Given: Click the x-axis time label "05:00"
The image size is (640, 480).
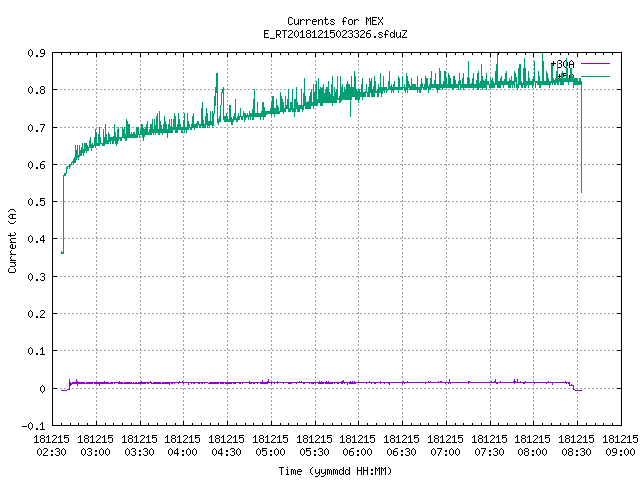Looking at the screenshot, I should point(270,452).
